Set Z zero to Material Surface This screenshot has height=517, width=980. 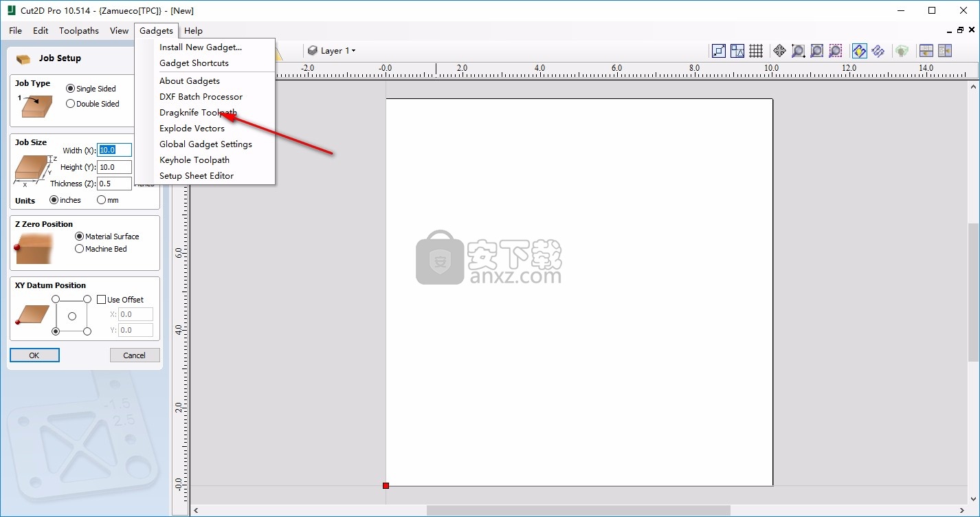pyautogui.click(x=79, y=236)
